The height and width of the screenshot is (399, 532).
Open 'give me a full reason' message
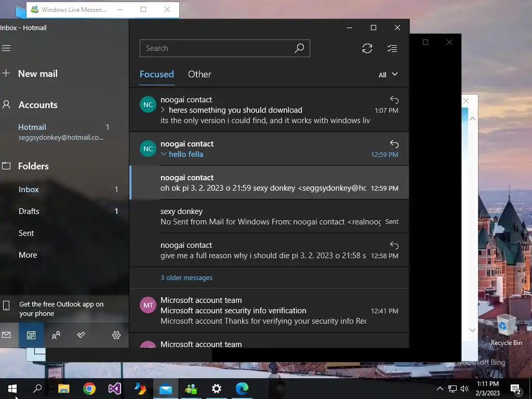[270, 250]
